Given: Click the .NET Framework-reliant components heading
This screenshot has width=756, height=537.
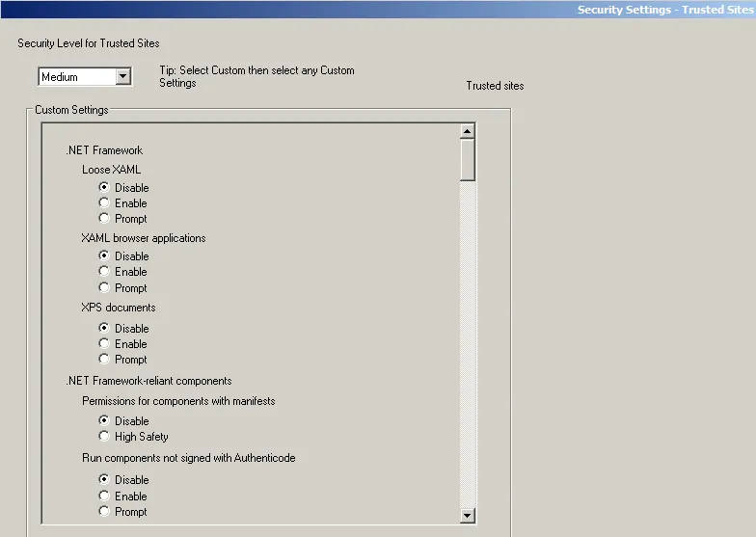Looking at the screenshot, I should (148, 381).
